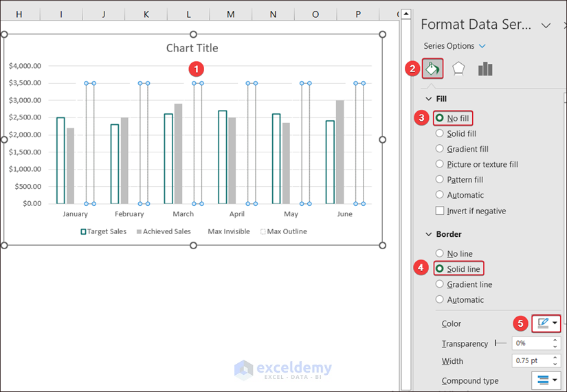Select column J header
Screen dimensions: 567x392
104,14
